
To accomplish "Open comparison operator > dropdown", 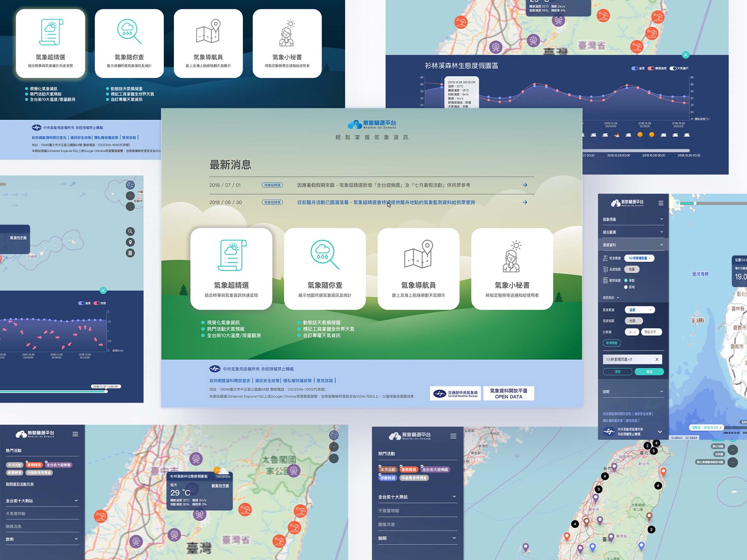I will click(632, 332).
